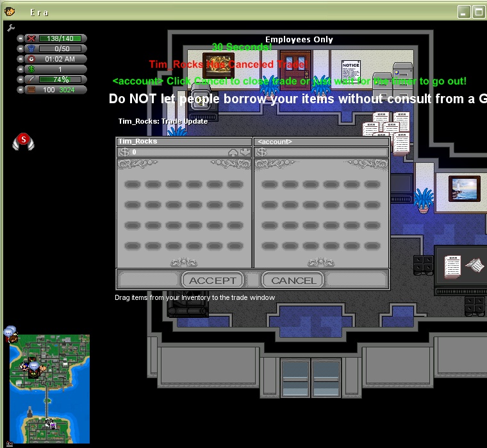
Task: Collapse the 74% status bar
Action: coord(21,79)
